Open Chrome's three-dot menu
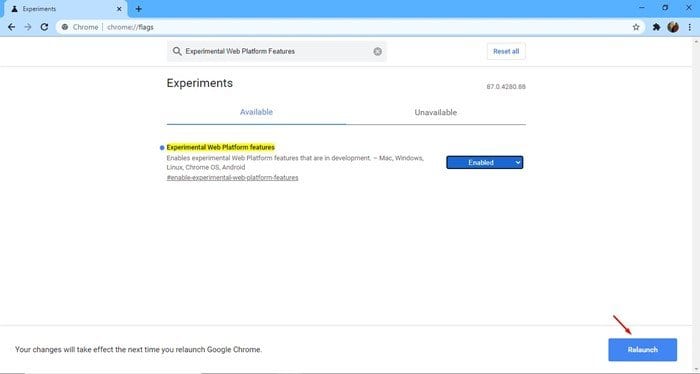 click(690, 27)
